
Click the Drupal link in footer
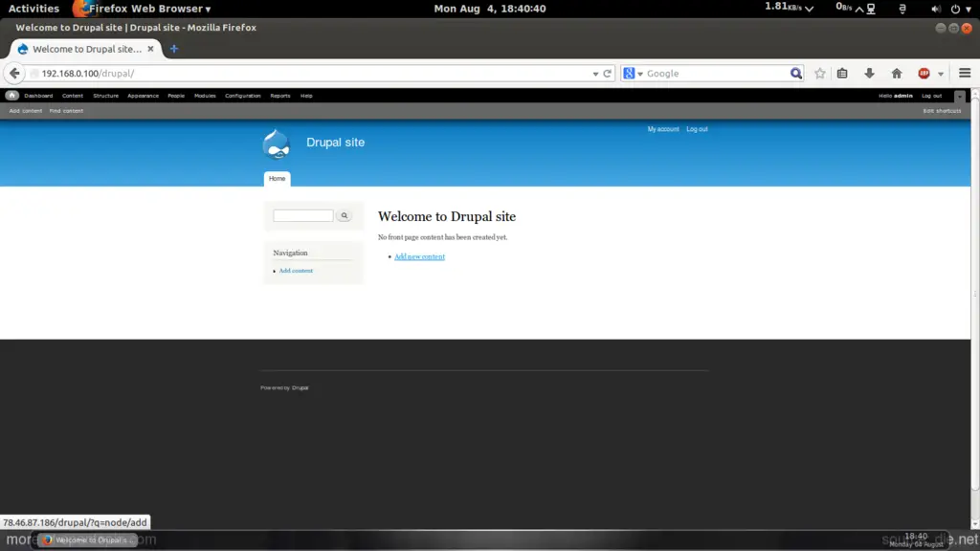click(x=300, y=388)
